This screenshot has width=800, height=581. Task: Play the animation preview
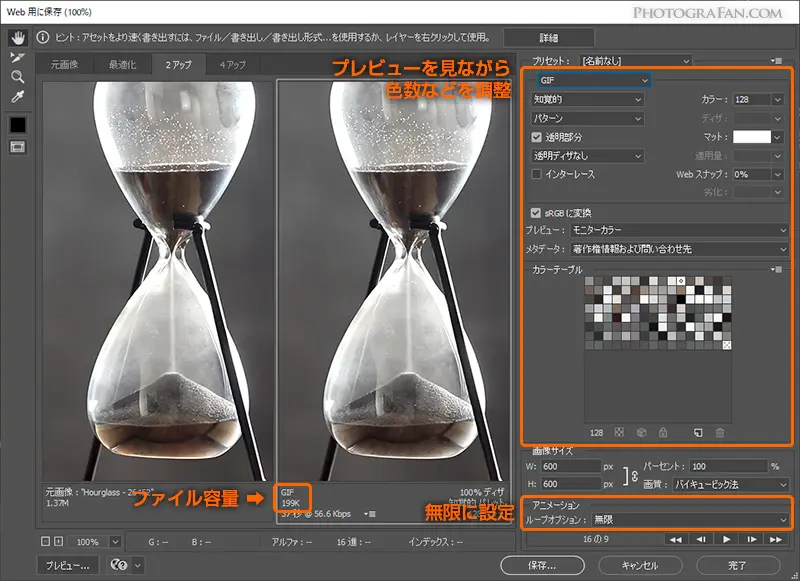(727, 540)
